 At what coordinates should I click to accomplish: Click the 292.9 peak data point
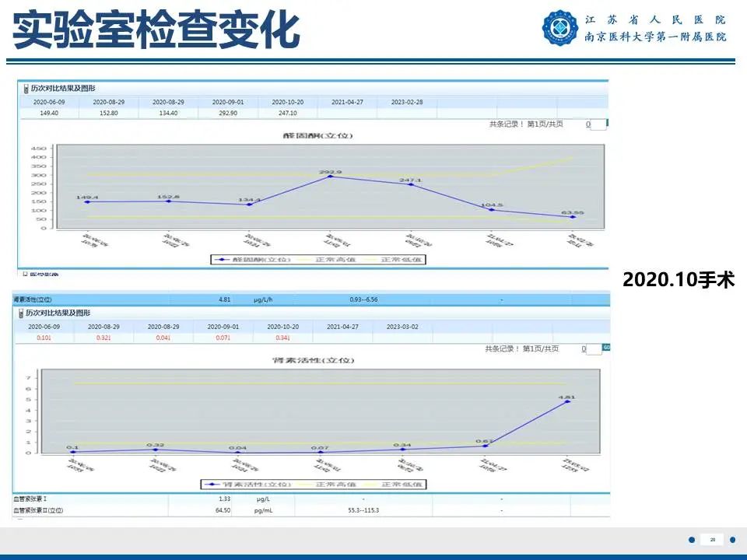point(330,177)
